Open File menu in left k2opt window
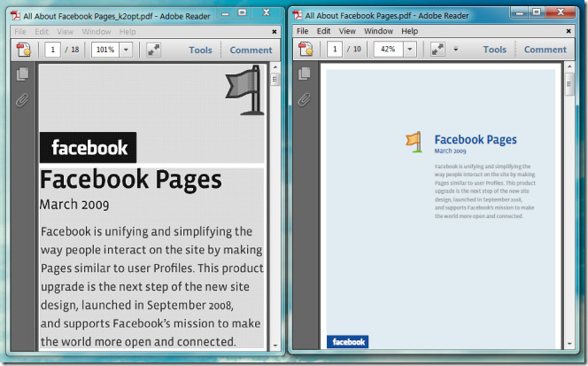Screen dimensions: 588x366 click(20, 32)
